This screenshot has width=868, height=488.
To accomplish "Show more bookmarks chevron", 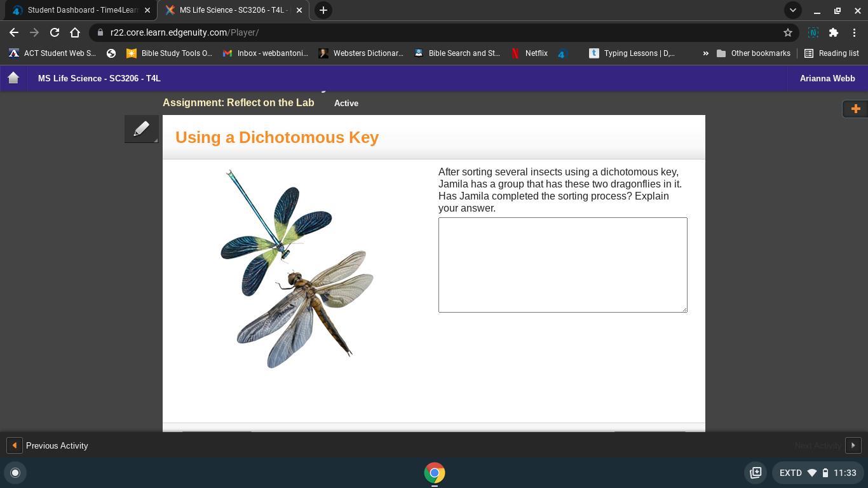I will coord(705,53).
